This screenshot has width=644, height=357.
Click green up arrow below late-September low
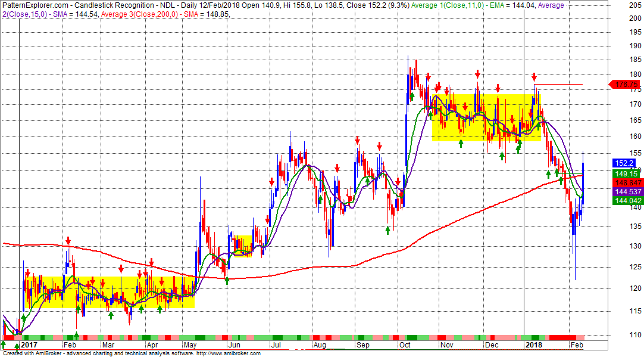point(387,230)
